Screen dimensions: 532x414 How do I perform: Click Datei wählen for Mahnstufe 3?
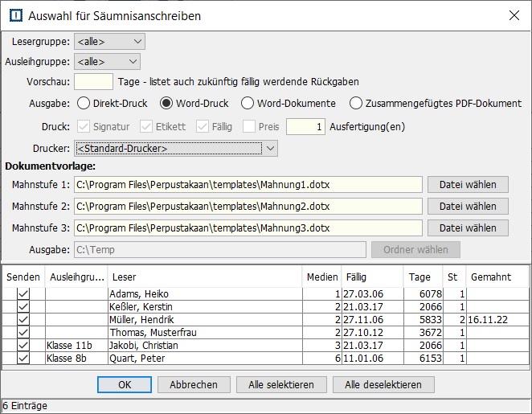point(468,227)
